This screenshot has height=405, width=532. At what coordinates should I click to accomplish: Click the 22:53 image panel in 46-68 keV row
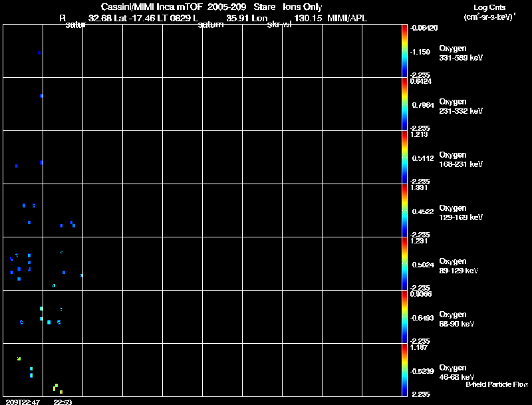coord(63,370)
